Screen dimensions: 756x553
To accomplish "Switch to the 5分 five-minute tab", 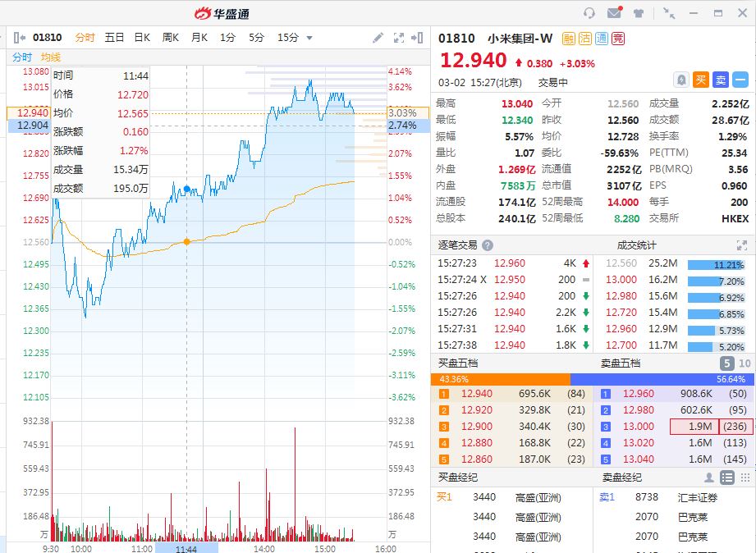I will 256,38.
